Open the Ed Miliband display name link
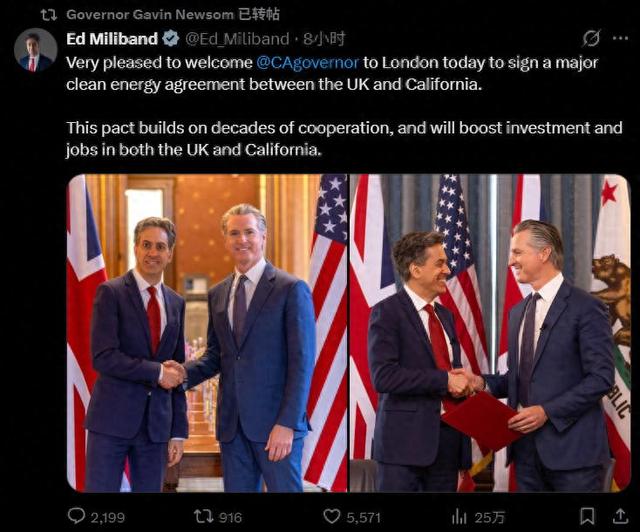The image size is (640, 532). 112,39
